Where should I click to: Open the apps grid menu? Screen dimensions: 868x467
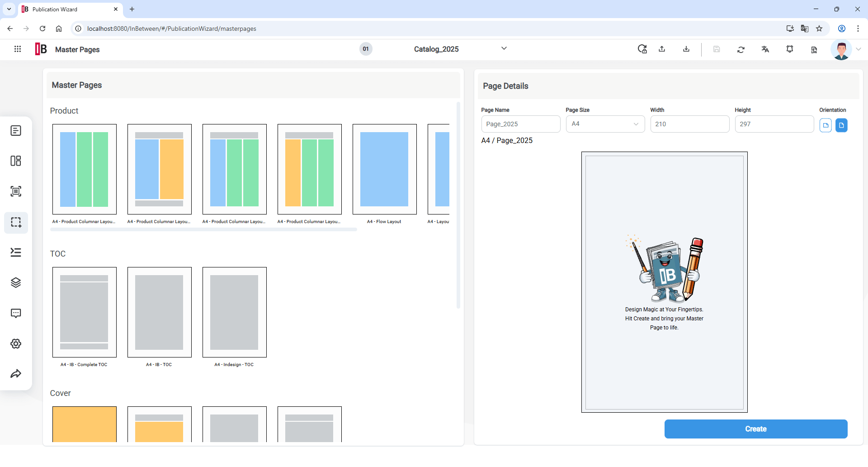pos(17,49)
